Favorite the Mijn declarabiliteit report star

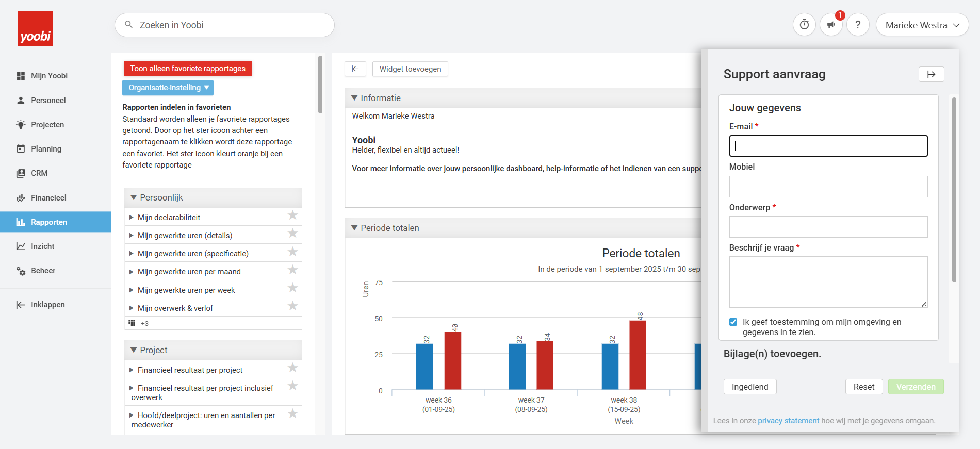[x=292, y=215]
